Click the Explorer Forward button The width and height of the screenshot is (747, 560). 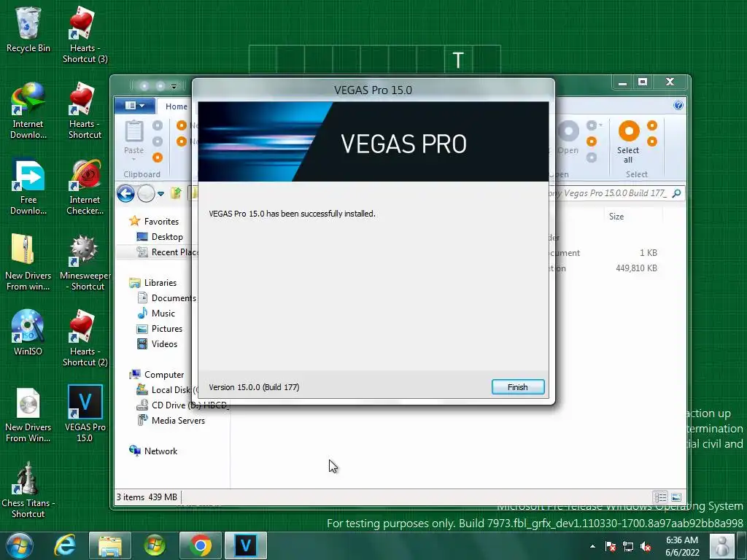(x=146, y=193)
